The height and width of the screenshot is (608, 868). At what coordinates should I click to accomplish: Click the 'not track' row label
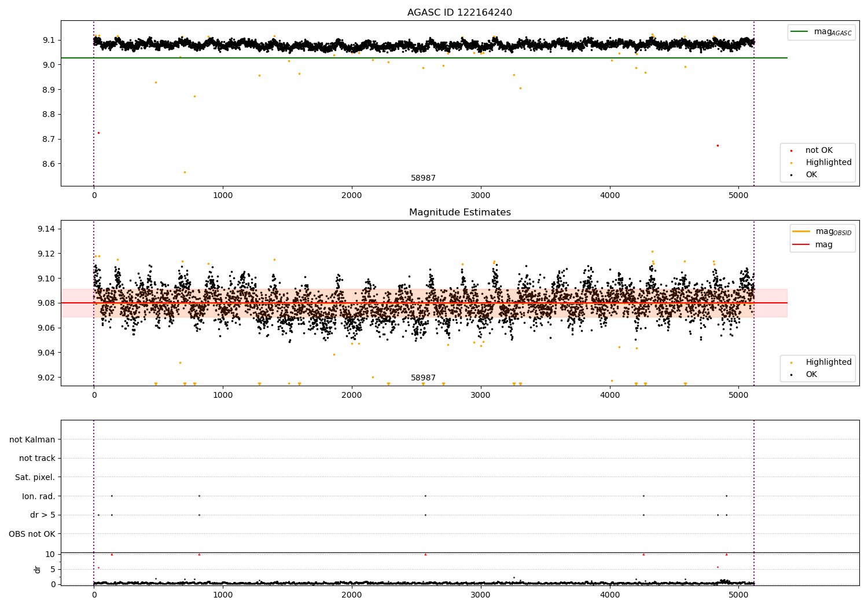coord(37,459)
